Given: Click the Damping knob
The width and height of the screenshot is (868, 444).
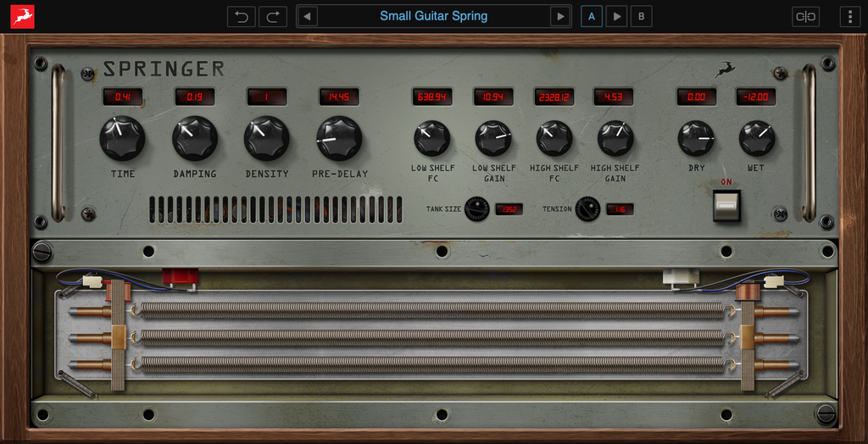Looking at the screenshot, I should pos(195,138).
